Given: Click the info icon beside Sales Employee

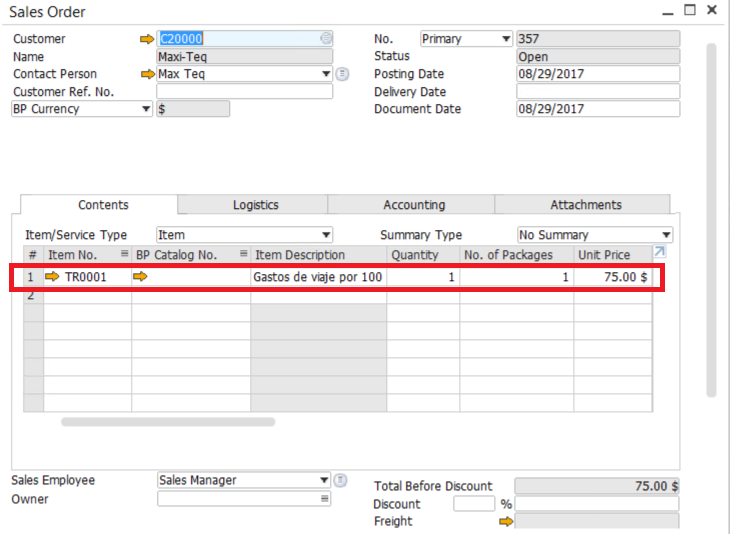Looking at the screenshot, I should [342, 480].
